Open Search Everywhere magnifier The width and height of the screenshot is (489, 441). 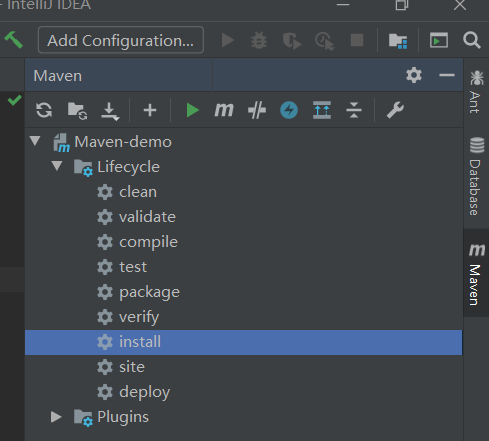pyautogui.click(x=472, y=40)
